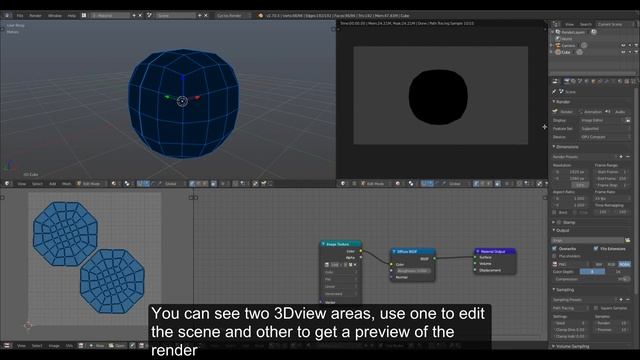Collapse the Render panel header

click(562, 102)
